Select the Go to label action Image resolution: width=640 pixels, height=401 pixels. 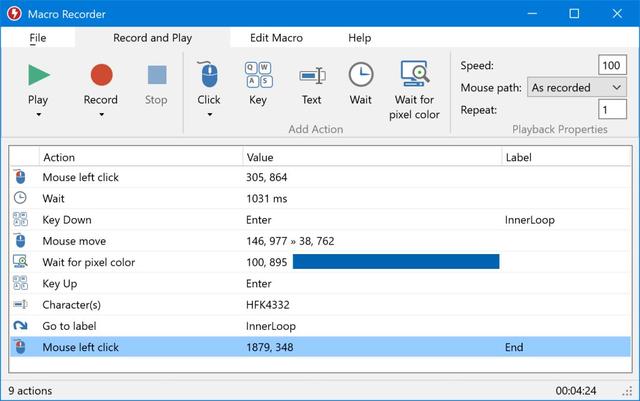coord(69,326)
